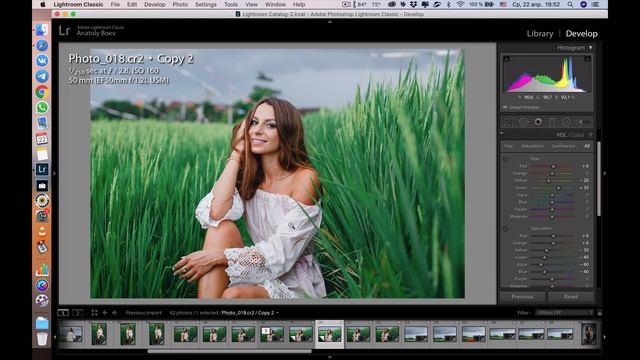Screen dimensions: 640x360
Task: Open Spotlight search in menu bar
Action: pos(570,4)
